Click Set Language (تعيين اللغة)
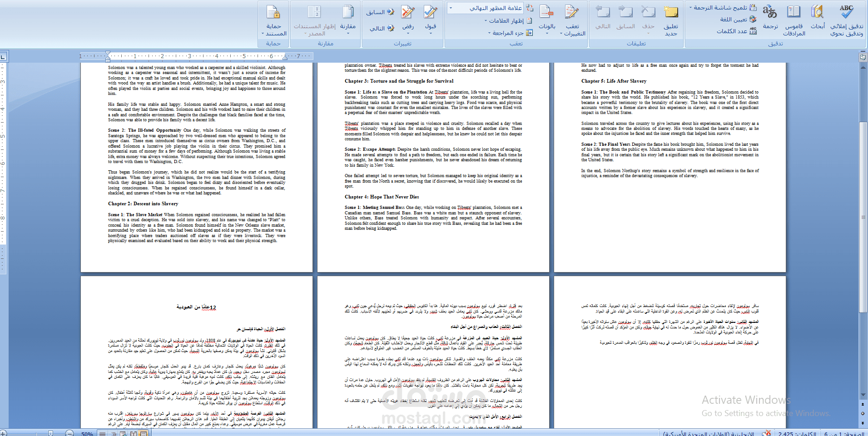 point(738,19)
